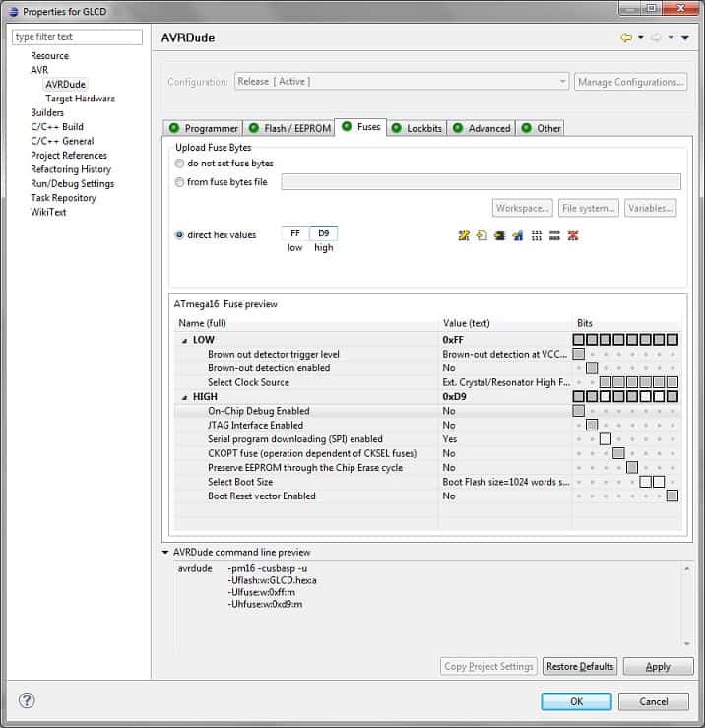The image size is (705, 728).
Task: Open the view menu triangle at top right
Action: pos(685,38)
